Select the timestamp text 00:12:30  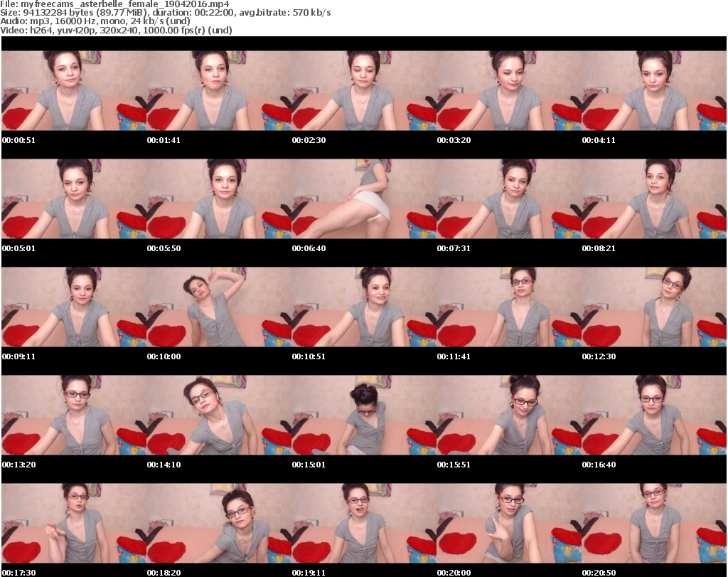599,356
